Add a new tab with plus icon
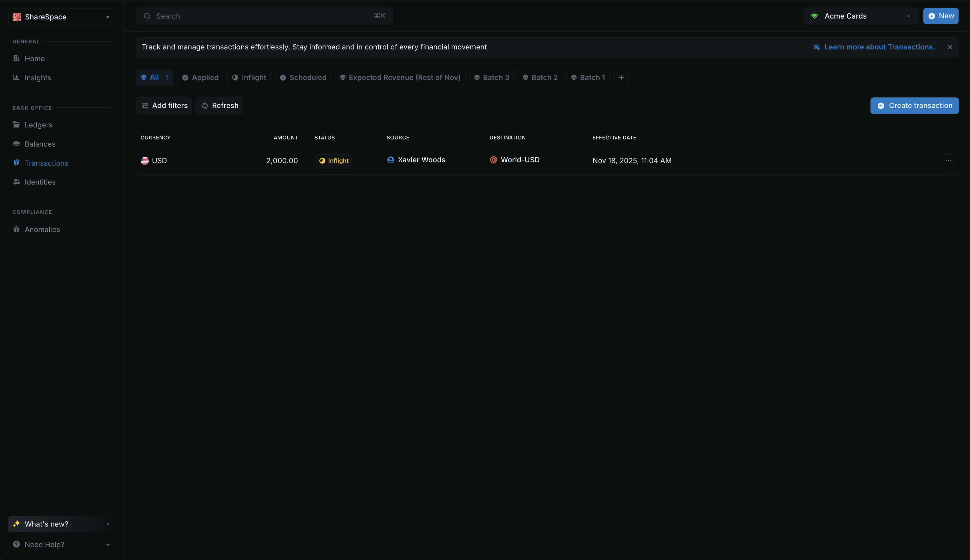Image resolution: width=970 pixels, height=560 pixels. pos(621,78)
